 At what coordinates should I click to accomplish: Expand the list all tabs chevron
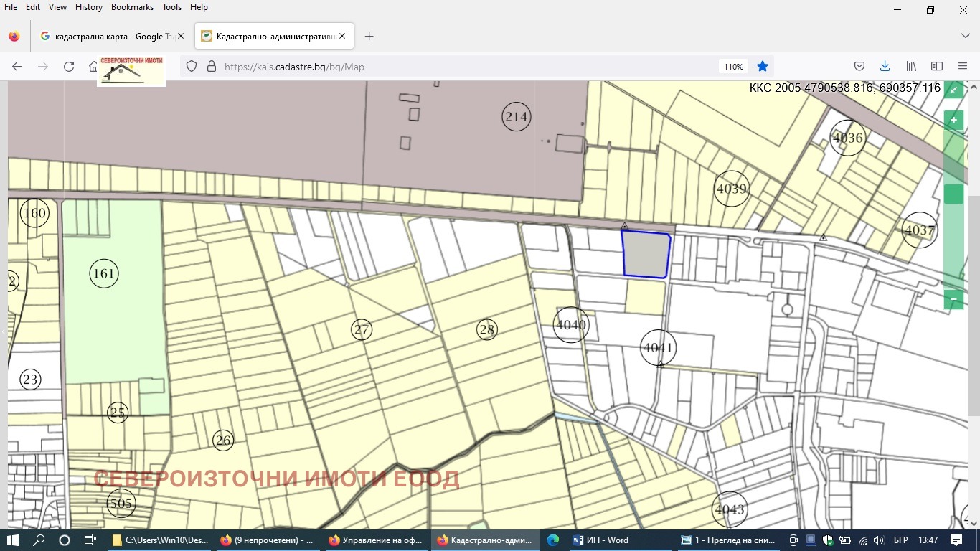click(x=966, y=36)
